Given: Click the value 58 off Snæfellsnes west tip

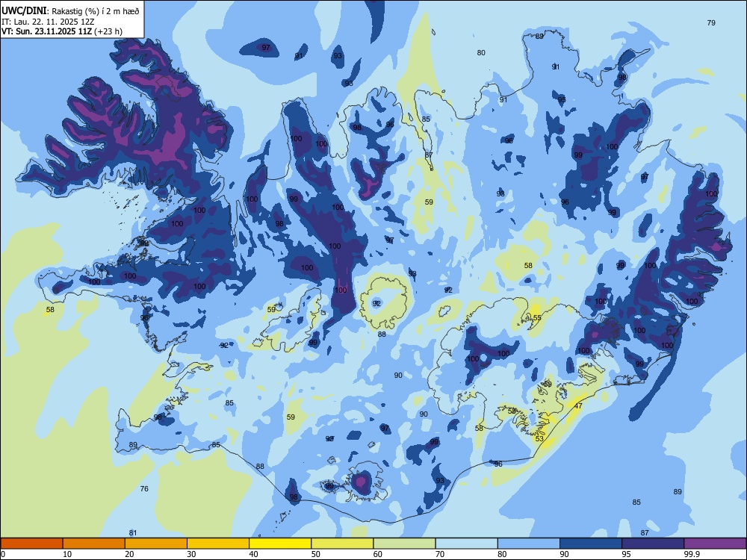Looking at the screenshot, I should click(x=50, y=310).
